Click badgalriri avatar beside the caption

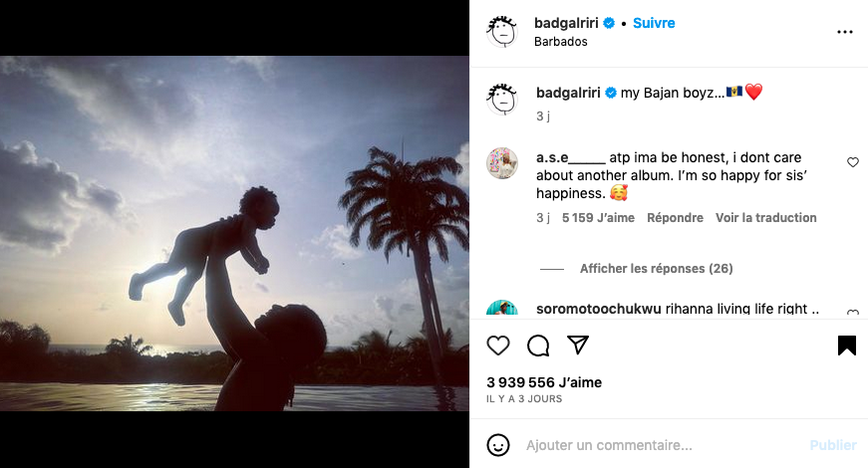[x=502, y=99]
